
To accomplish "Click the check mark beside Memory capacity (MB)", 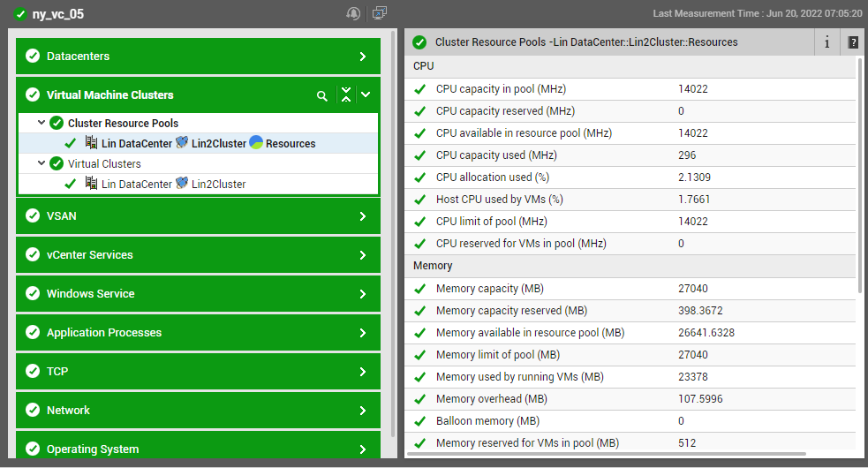I will [420, 289].
